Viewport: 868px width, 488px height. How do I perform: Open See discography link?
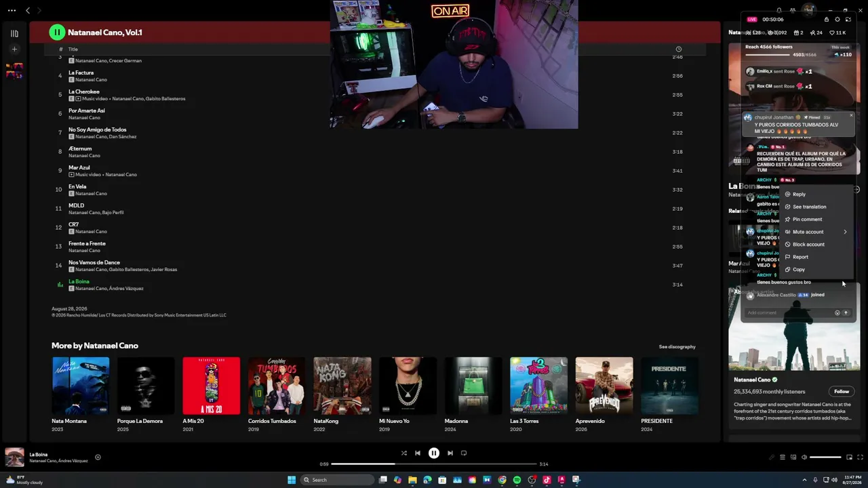click(677, 347)
